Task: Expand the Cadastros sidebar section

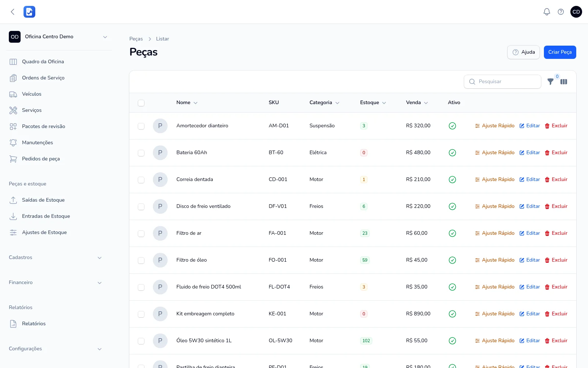Action: [55, 258]
